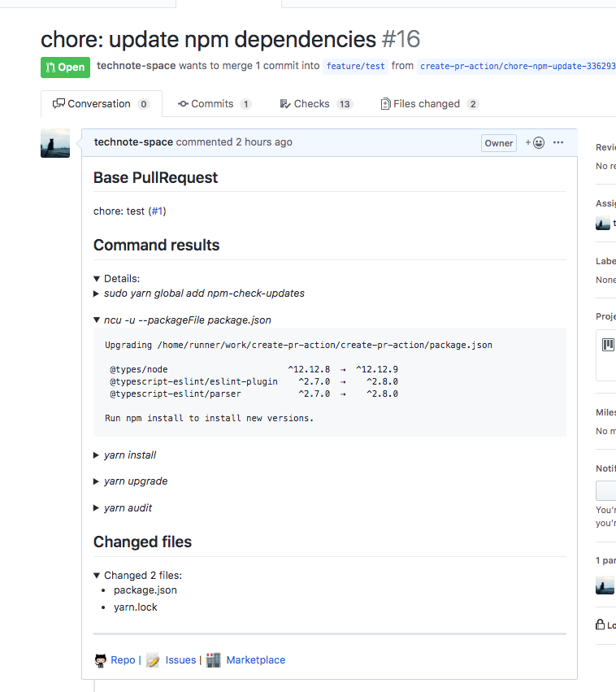Viewport: 616px width, 692px height.
Task: Click the 2 hours ago timestamp
Action: 264,142
